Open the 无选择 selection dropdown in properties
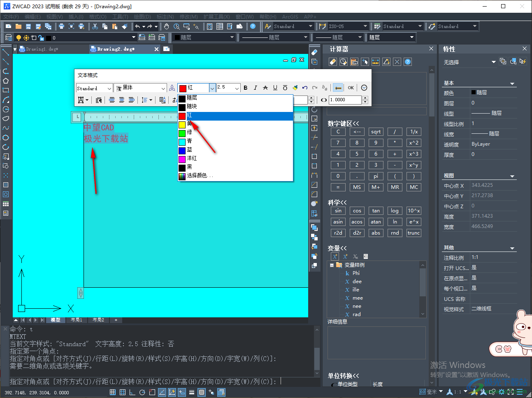The image size is (532, 398). pyautogui.click(x=470, y=62)
